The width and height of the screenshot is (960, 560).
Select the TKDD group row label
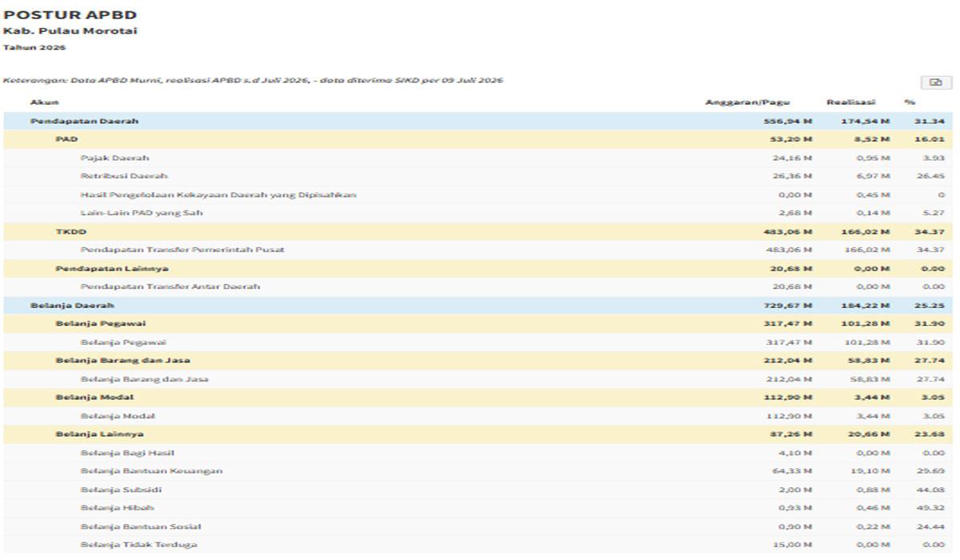(70, 231)
